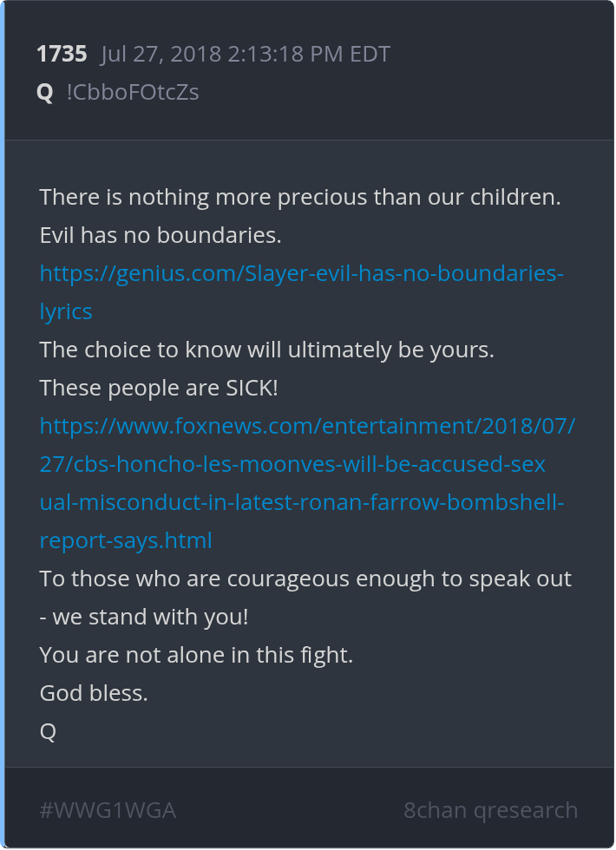This screenshot has height=850, width=616.
Task: Click the 'God bless.' line
Action: click(94, 694)
